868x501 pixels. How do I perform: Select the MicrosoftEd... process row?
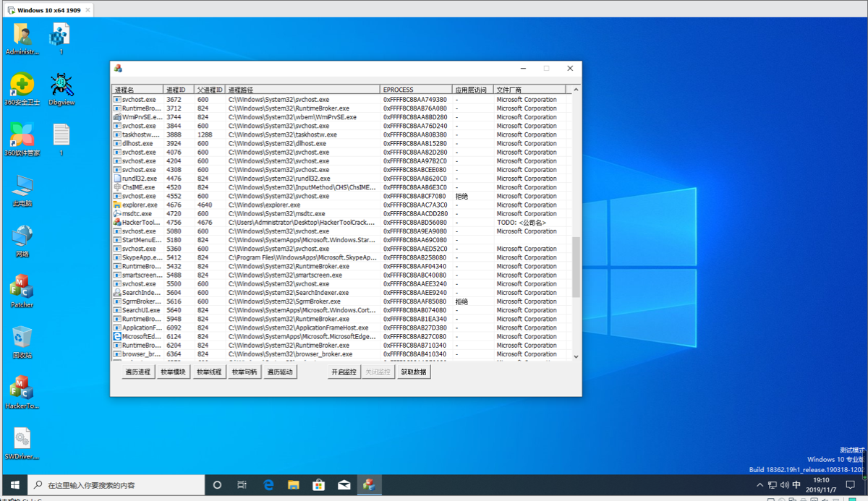click(x=341, y=336)
